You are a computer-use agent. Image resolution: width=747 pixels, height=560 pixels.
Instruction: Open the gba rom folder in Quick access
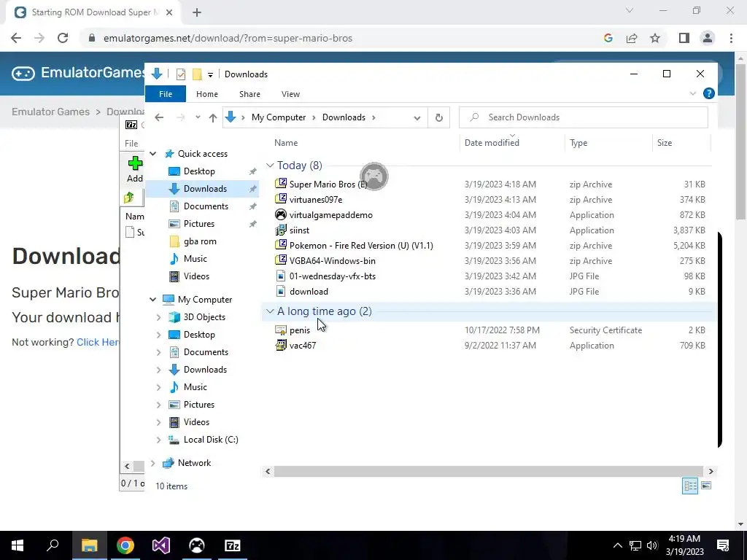200,241
